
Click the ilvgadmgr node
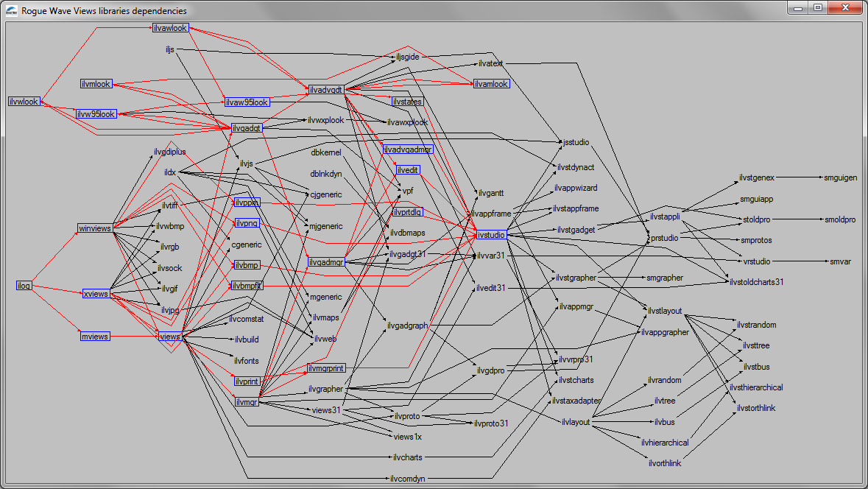click(x=326, y=262)
